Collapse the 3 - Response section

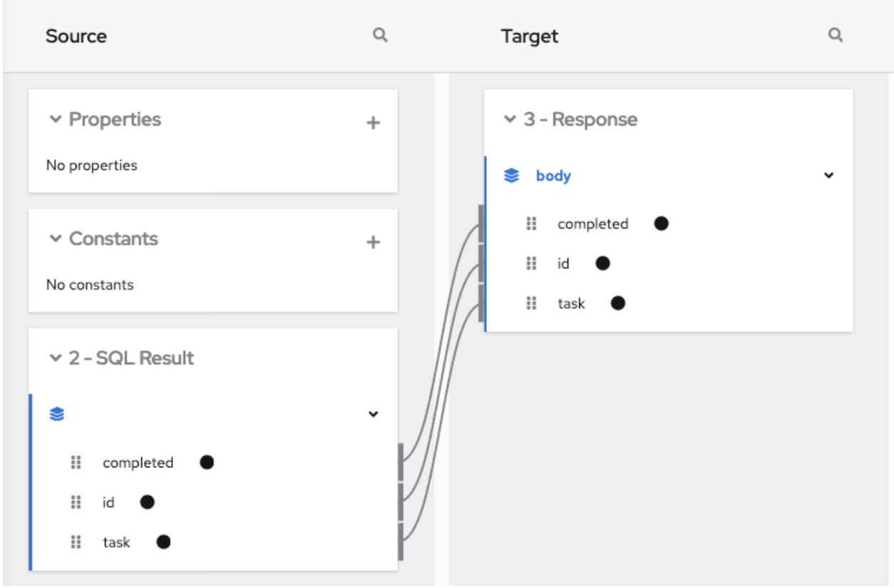pos(510,119)
